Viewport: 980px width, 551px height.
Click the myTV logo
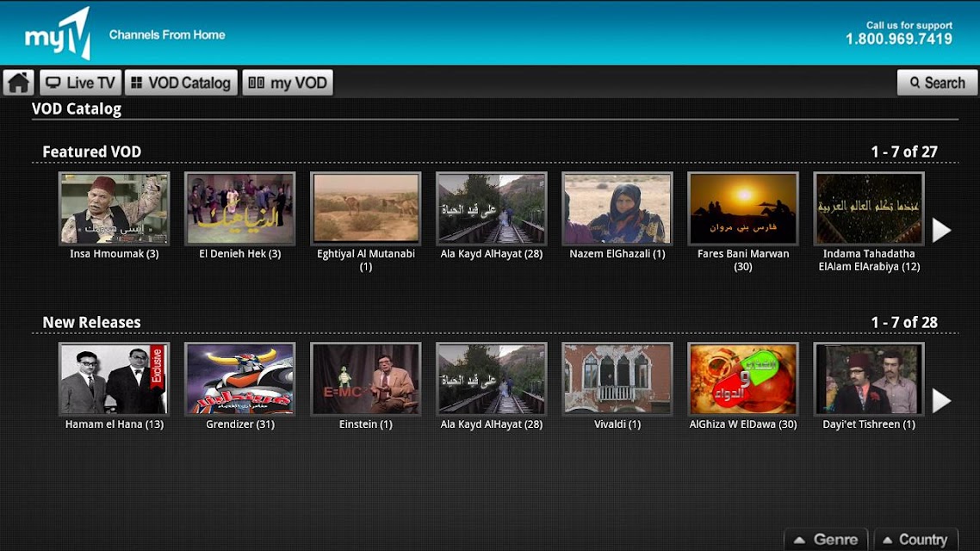coord(58,34)
